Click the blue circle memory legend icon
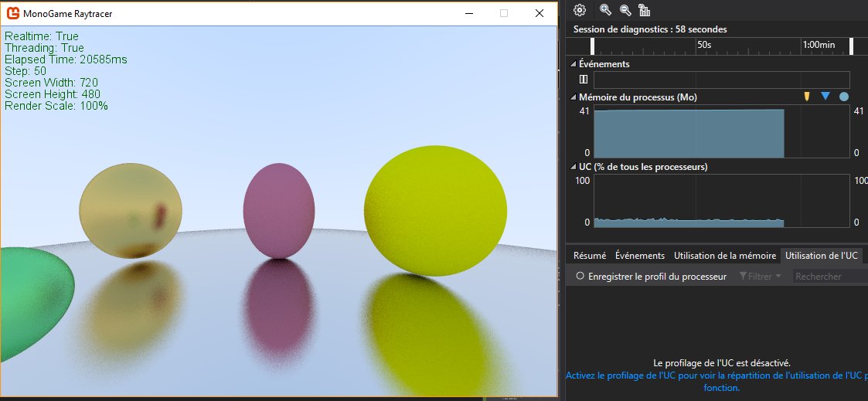868x401 pixels. (x=843, y=97)
